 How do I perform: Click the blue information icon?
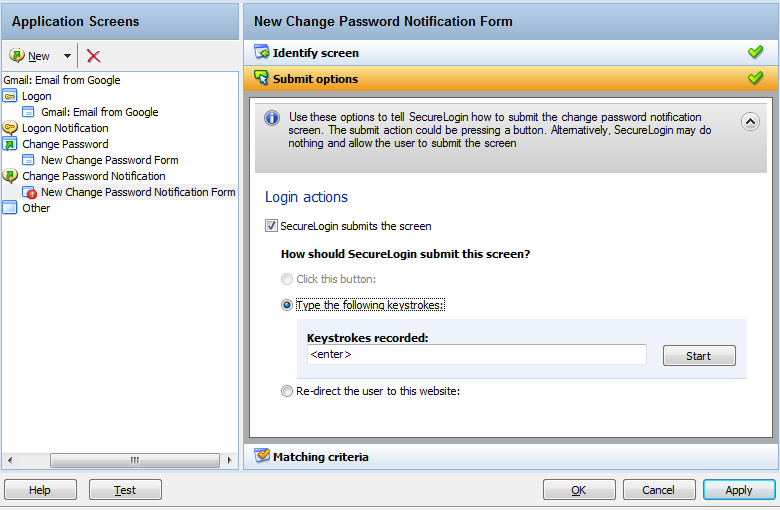click(x=272, y=118)
